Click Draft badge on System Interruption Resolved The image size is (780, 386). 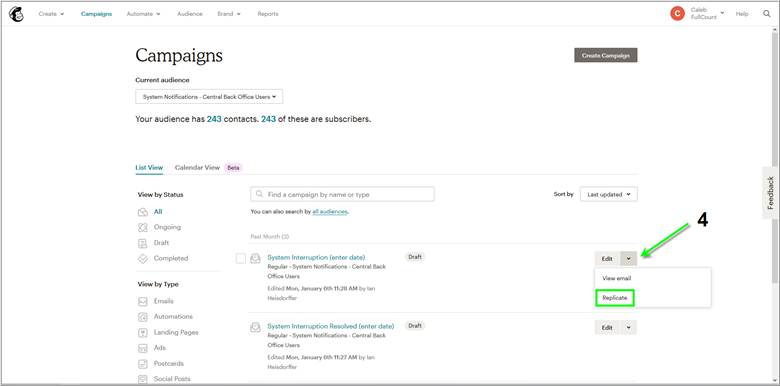[415, 326]
